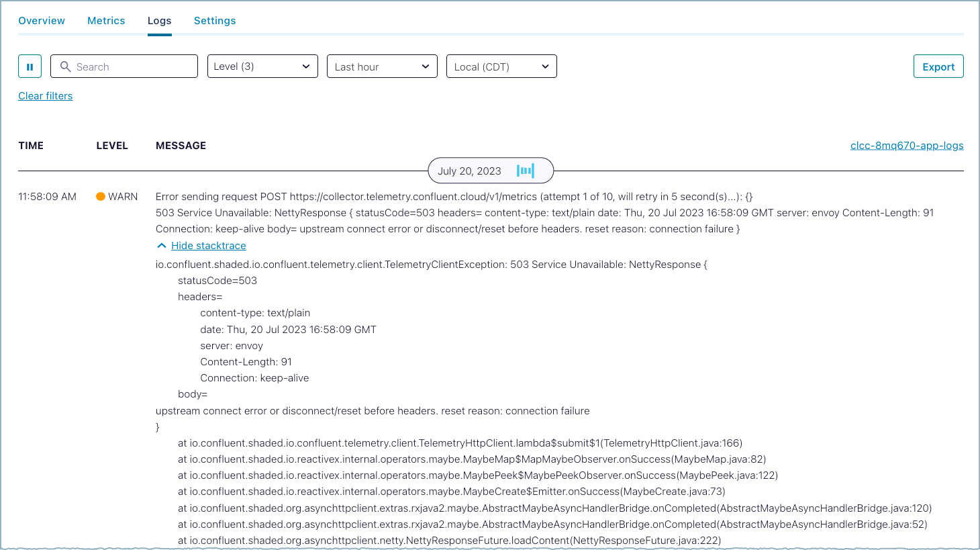980x550 pixels.
Task: Open the Level (3) filter dropdown
Action: pyautogui.click(x=262, y=66)
